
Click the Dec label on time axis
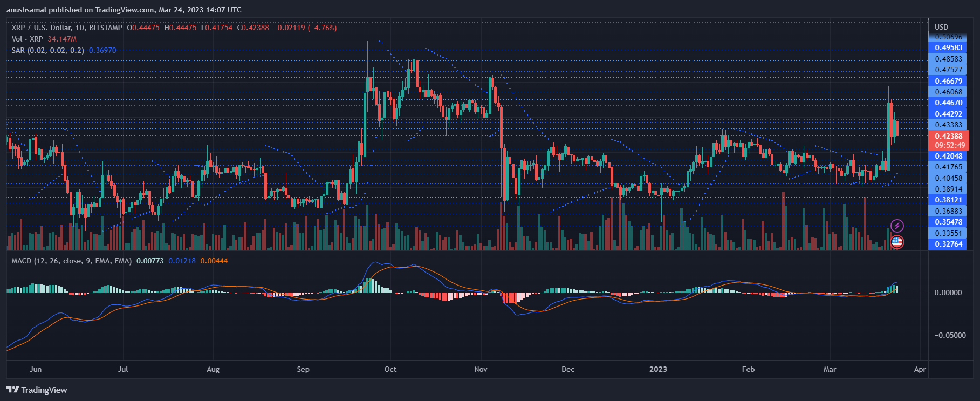[x=568, y=369]
